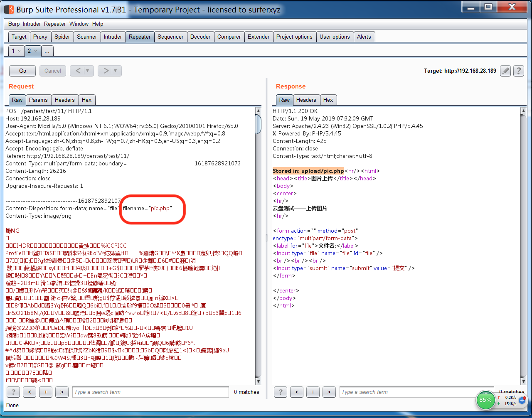Open forward-history dropdown arrow

point(116,71)
